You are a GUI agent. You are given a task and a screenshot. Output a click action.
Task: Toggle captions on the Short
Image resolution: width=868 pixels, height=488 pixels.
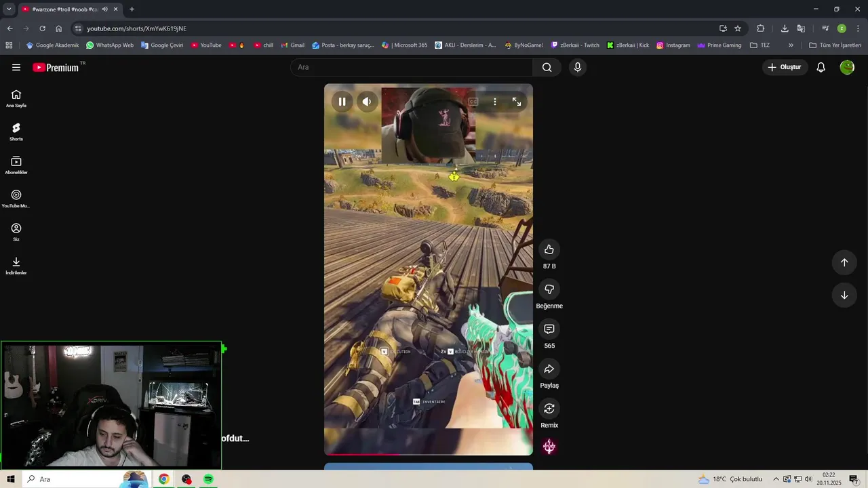(x=473, y=102)
